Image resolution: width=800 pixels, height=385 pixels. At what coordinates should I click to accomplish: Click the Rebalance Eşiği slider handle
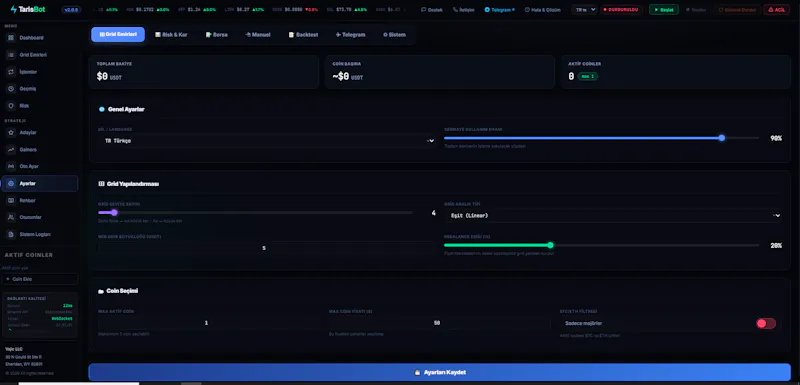(x=550, y=245)
